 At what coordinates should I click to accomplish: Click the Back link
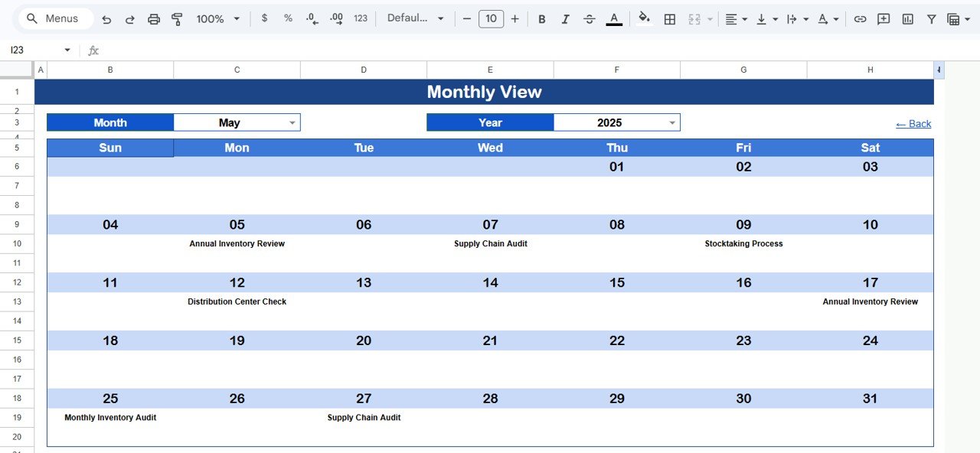[913, 123]
